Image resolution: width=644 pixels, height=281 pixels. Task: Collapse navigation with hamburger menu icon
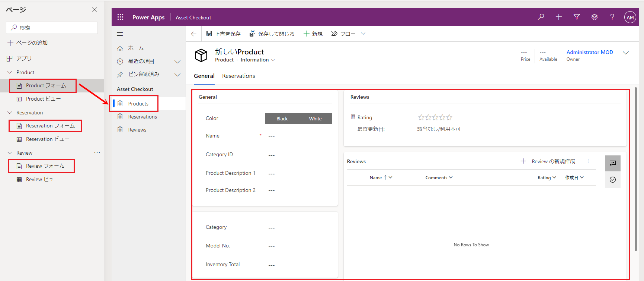(120, 34)
